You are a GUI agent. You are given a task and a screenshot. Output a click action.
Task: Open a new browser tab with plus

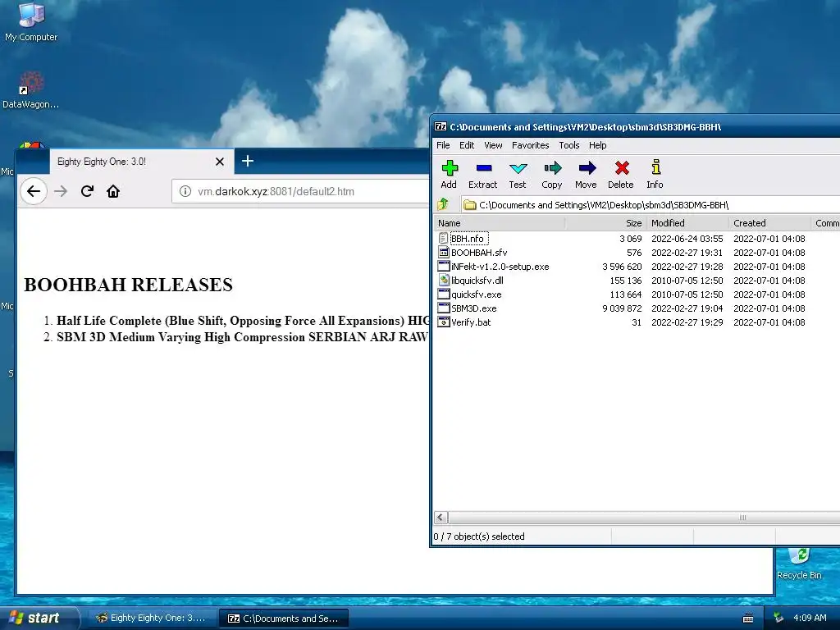248,161
